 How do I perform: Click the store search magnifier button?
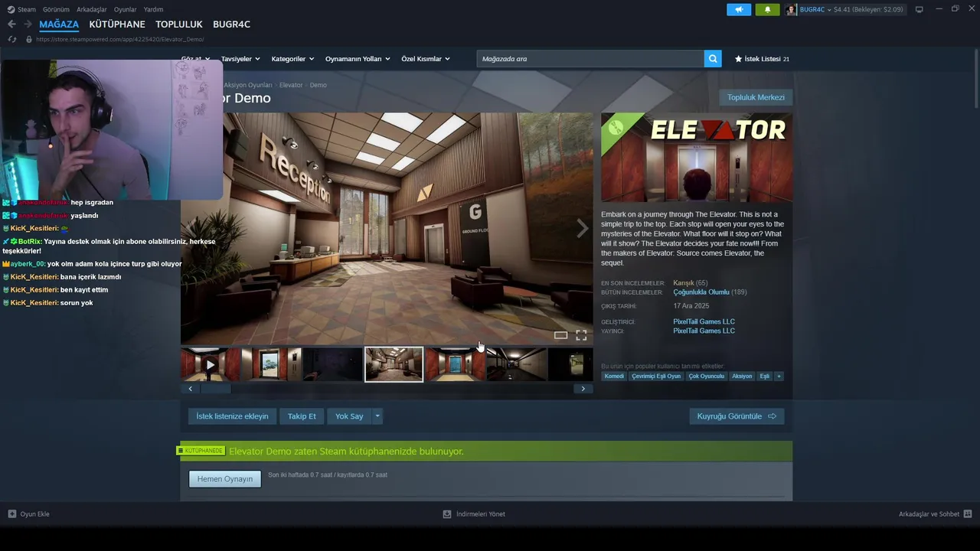pos(713,59)
